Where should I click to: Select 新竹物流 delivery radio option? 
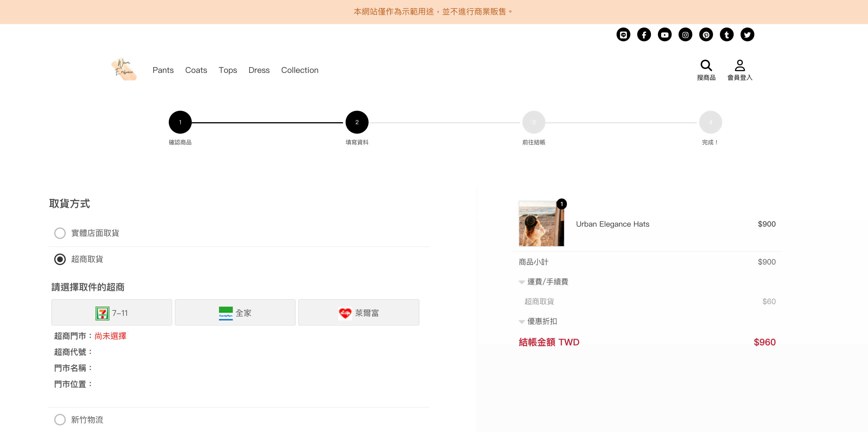[60, 420]
